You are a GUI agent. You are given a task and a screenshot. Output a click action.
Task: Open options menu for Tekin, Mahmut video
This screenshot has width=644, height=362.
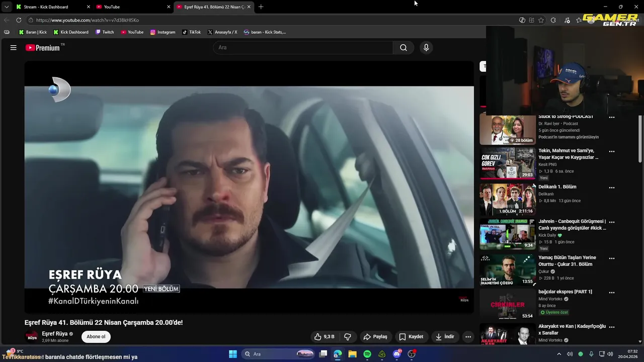[x=612, y=151]
